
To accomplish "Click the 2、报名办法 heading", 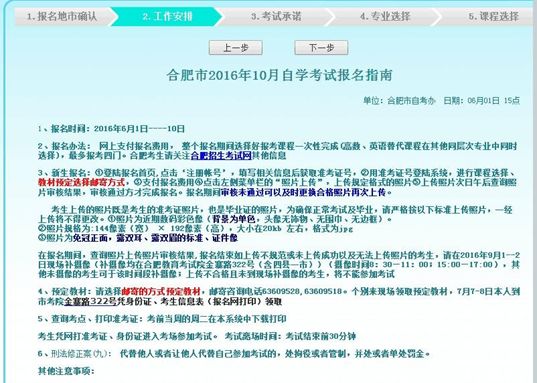I will tap(64, 146).
